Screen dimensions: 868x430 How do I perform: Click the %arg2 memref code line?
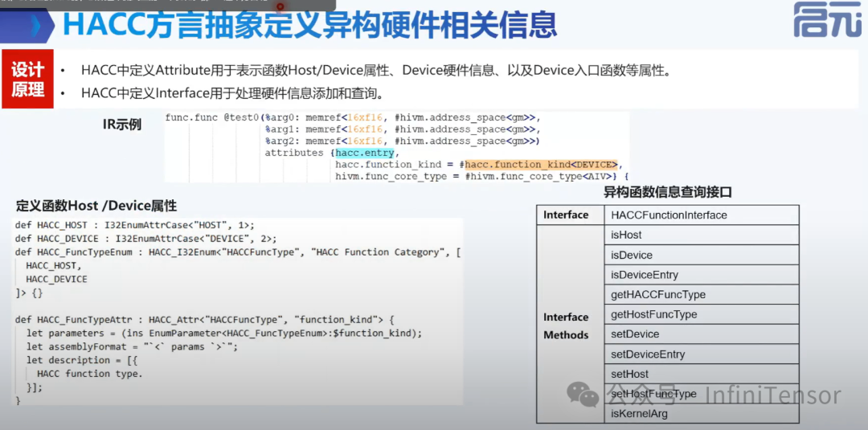click(x=403, y=141)
